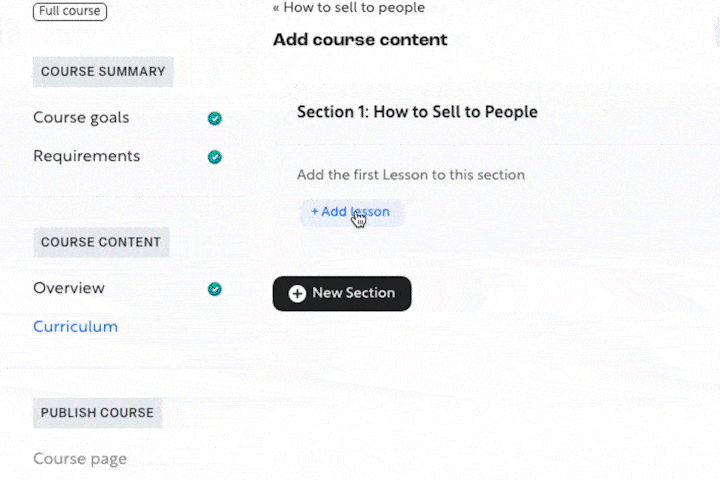Click the PUBLISH COURSE group header
720x480 pixels.
click(x=97, y=413)
